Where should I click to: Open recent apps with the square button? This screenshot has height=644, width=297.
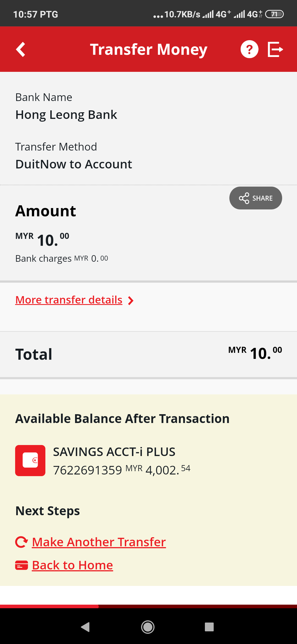click(x=209, y=627)
